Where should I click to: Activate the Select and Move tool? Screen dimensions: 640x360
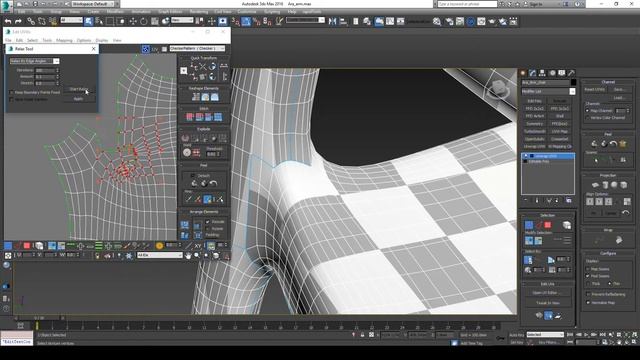(x=133, y=21)
